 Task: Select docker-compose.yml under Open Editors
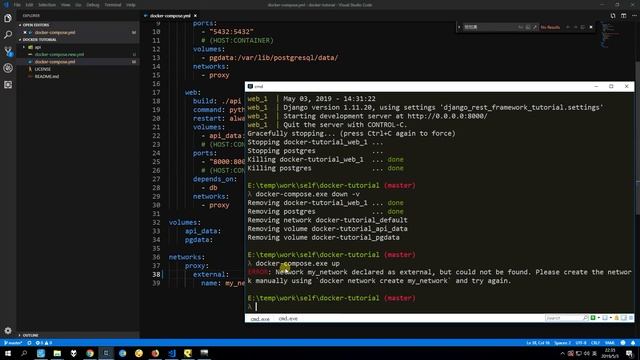point(78,32)
